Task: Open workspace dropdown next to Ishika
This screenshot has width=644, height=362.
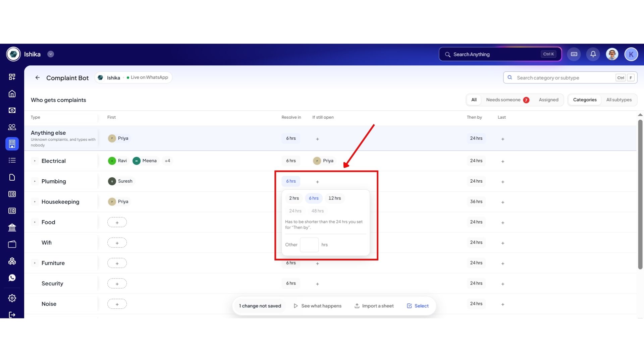Action: coord(51,54)
